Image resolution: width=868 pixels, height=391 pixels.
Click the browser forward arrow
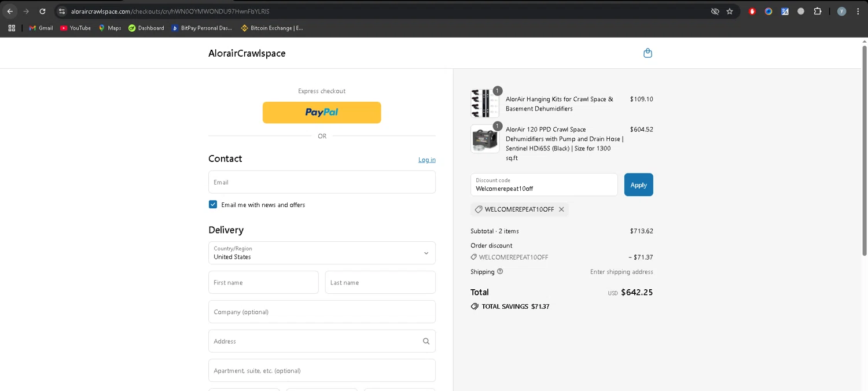pos(26,11)
